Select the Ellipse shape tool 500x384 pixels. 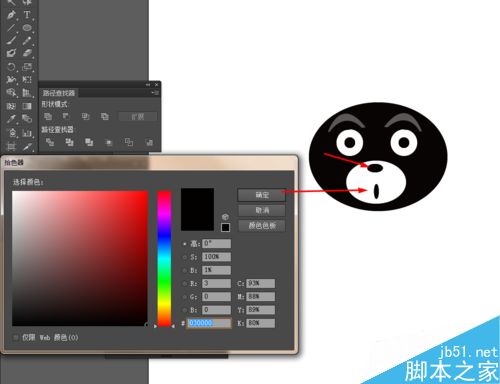tap(27, 28)
